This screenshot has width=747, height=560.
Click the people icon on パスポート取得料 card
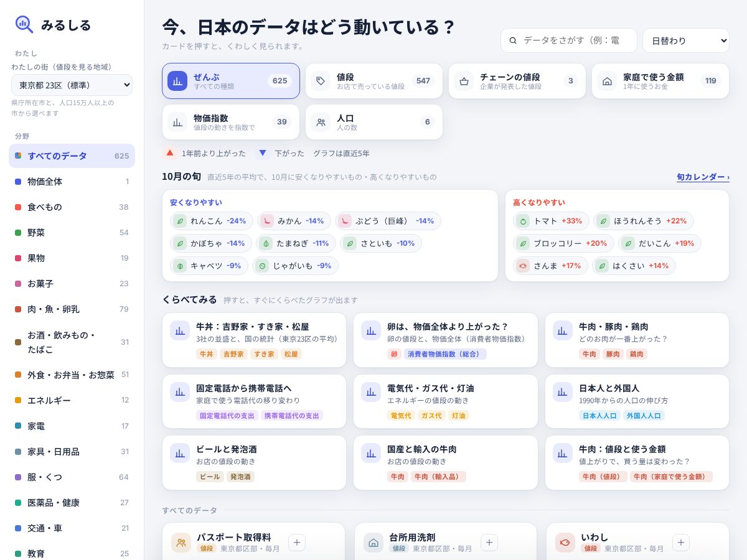click(181, 543)
